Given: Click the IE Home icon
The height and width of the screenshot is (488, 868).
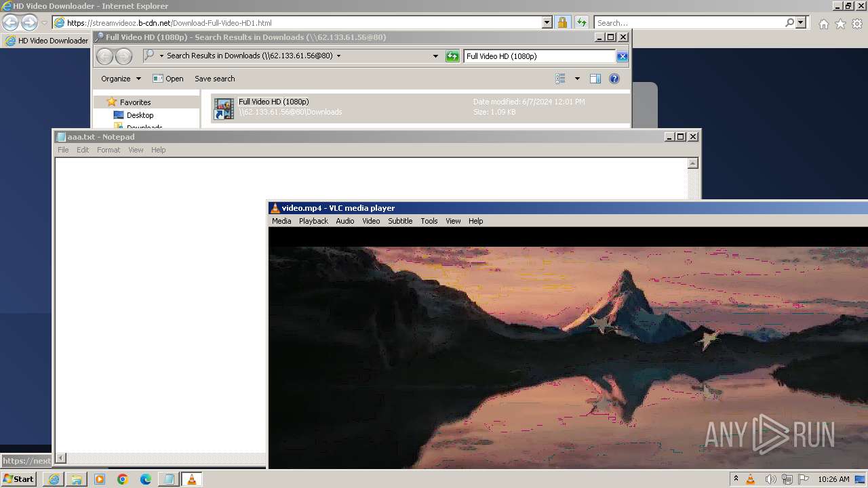Looking at the screenshot, I should point(823,24).
